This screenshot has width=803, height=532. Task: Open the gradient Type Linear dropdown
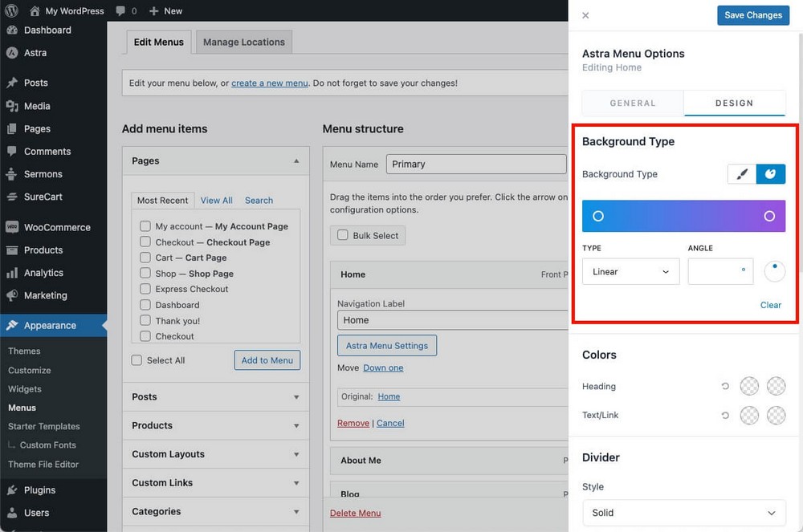[631, 272]
